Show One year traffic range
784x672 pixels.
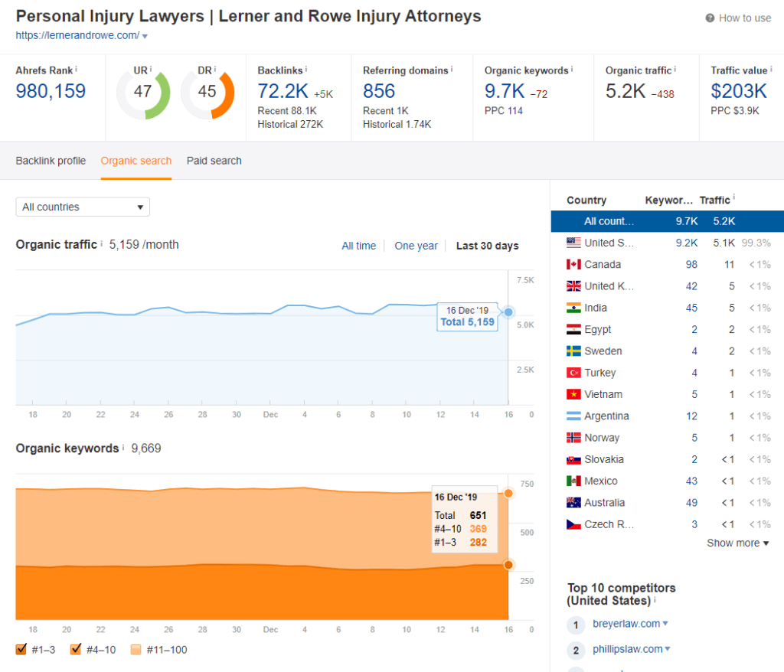click(416, 246)
